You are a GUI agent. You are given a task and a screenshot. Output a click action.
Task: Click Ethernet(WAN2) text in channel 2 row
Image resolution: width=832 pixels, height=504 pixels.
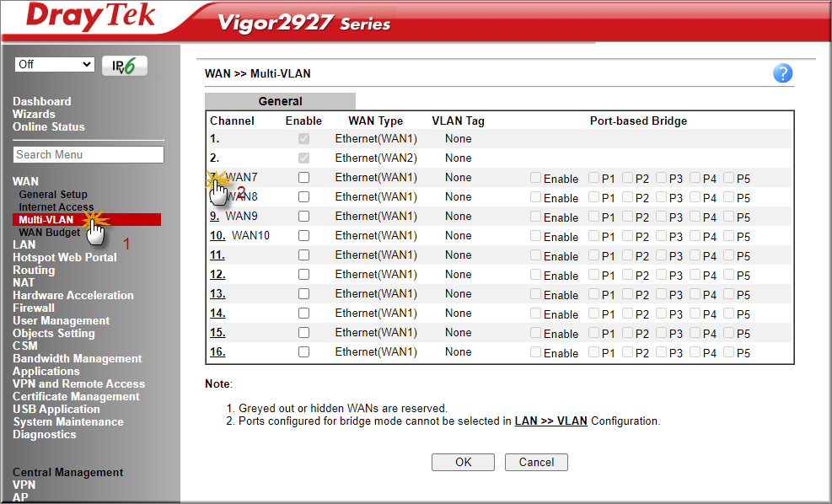pos(376,158)
